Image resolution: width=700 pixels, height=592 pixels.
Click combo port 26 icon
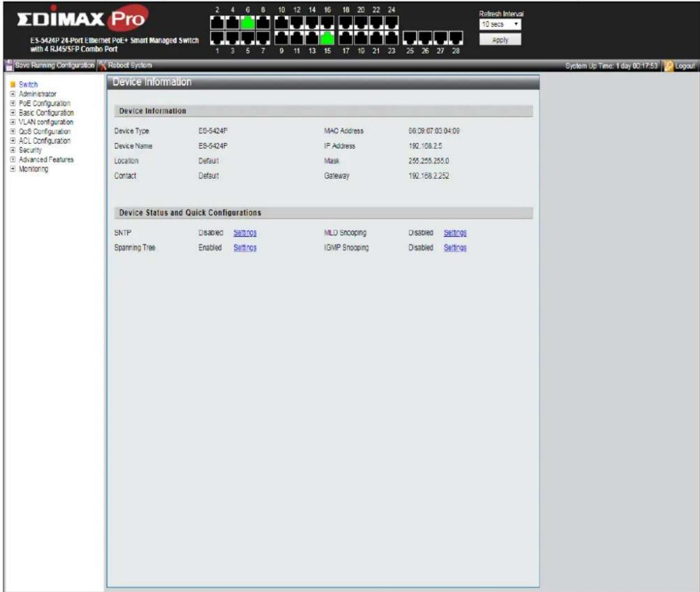pos(425,38)
